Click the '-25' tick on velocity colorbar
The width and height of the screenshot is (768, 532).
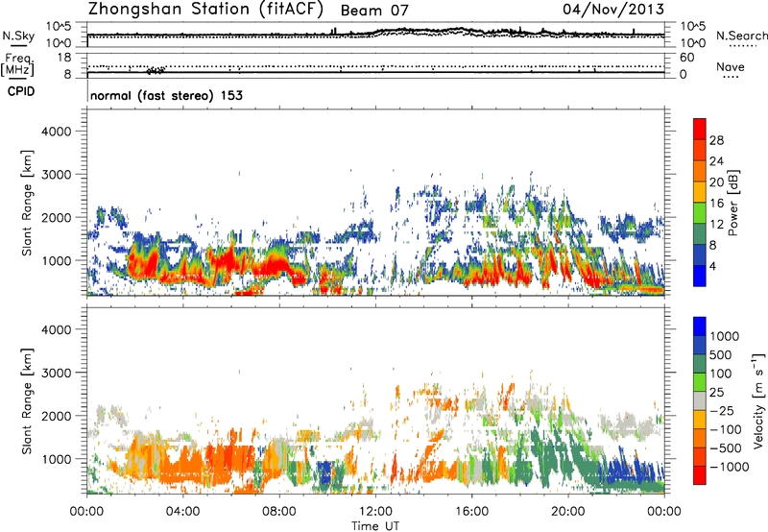(x=722, y=410)
